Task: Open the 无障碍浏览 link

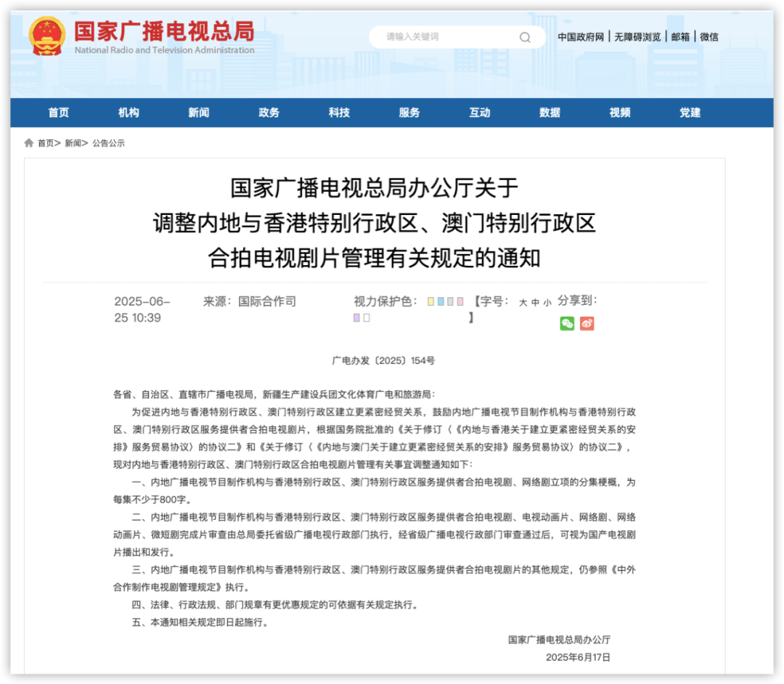Action: (637, 37)
